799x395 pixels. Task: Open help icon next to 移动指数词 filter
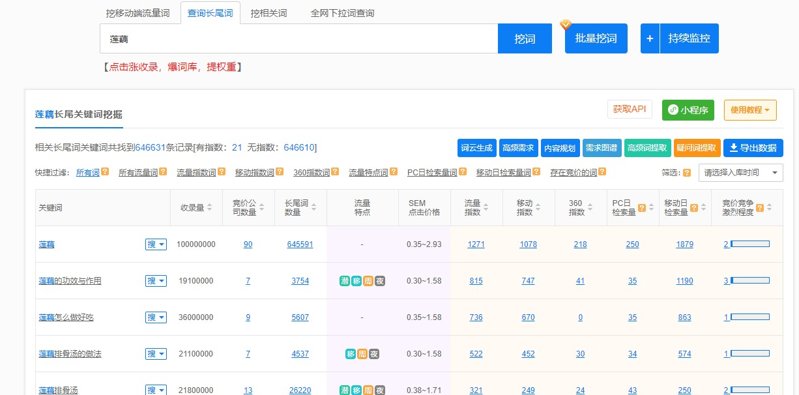coord(280,172)
